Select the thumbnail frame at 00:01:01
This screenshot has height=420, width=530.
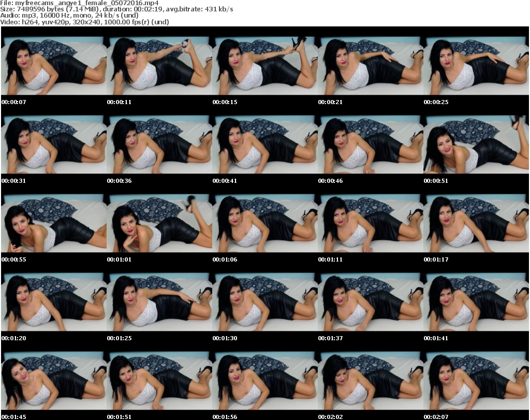pyautogui.click(x=159, y=224)
